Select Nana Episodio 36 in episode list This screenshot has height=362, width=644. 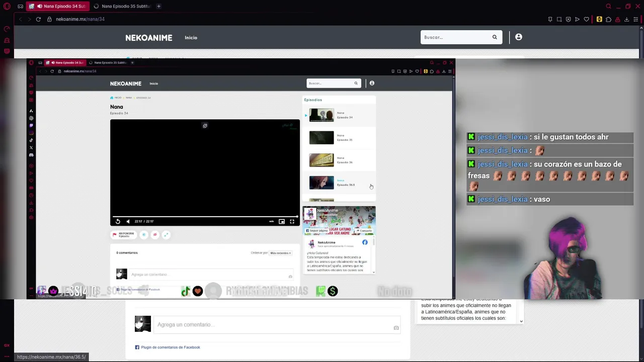(x=339, y=160)
